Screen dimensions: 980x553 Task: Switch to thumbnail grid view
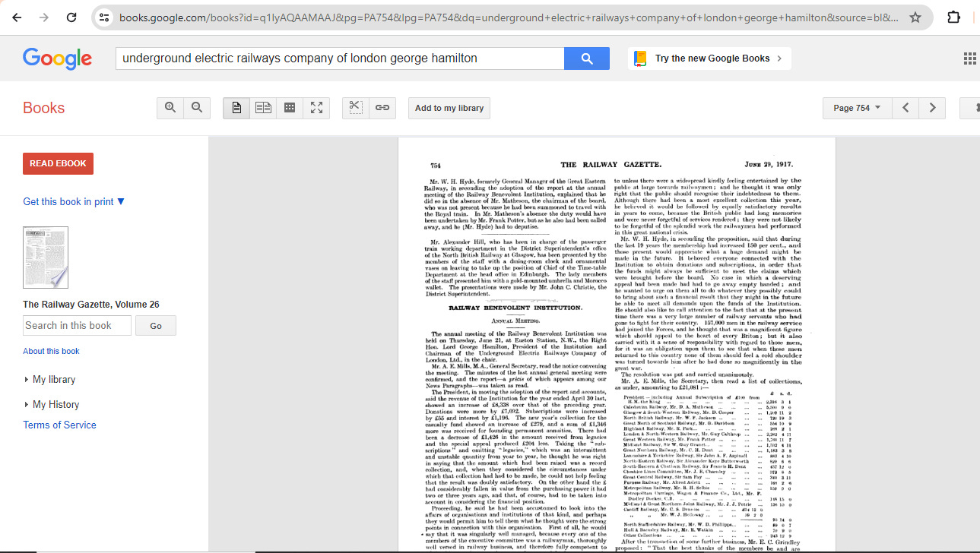click(290, 108)
